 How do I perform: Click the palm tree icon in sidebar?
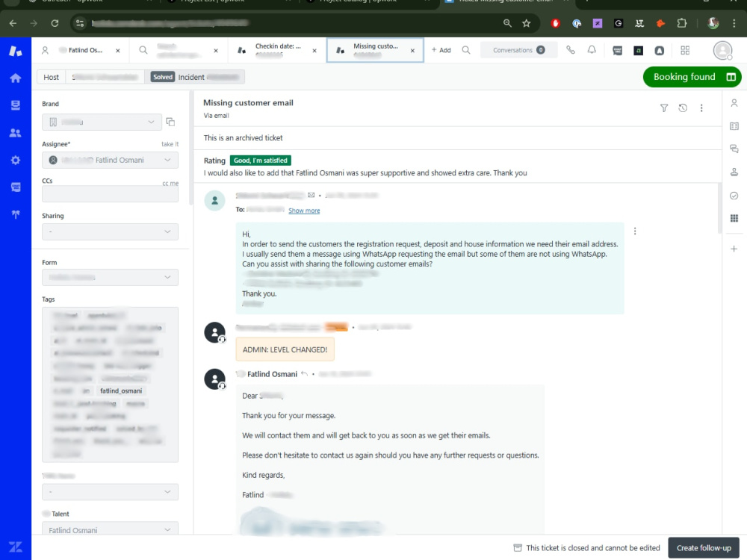15,214
